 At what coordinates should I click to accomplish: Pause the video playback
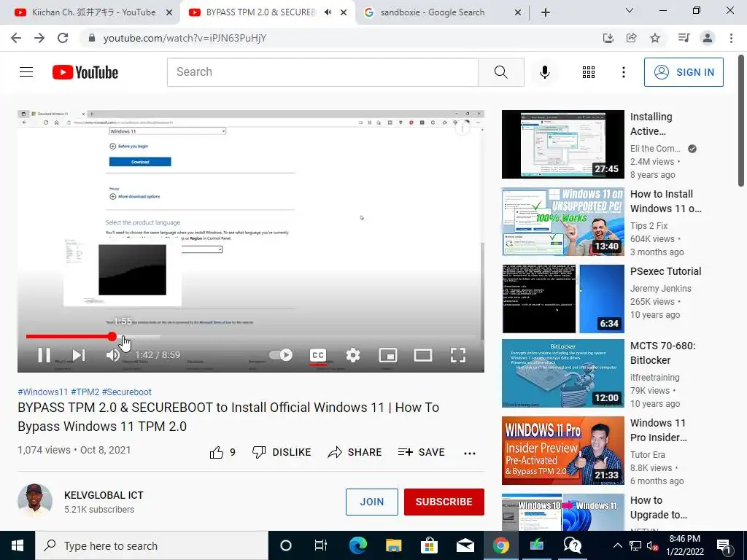click(44, 355)
